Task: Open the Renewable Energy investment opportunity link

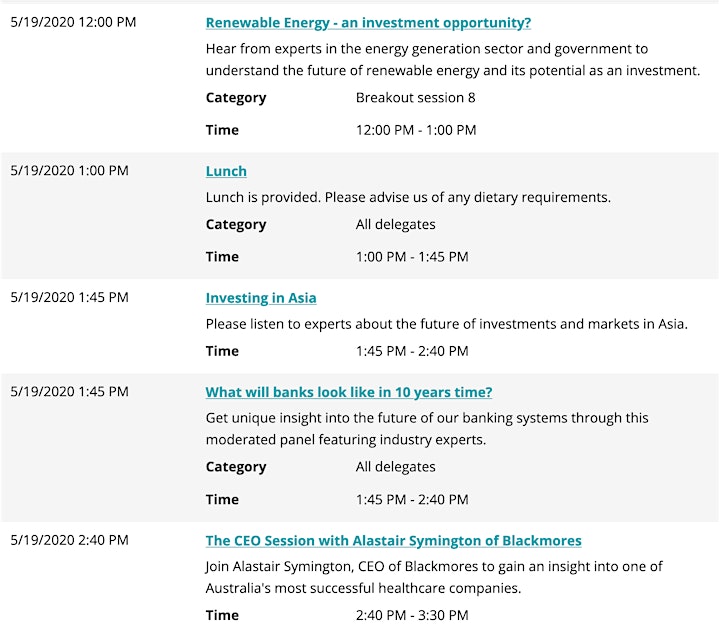Action: pos(368,23)
